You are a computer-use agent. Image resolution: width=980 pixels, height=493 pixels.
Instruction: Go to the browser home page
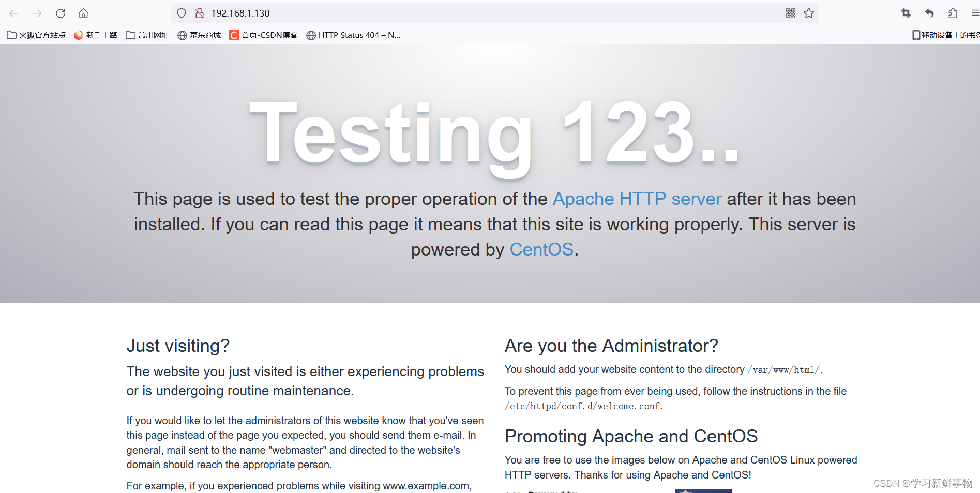(x=83, y=13)
